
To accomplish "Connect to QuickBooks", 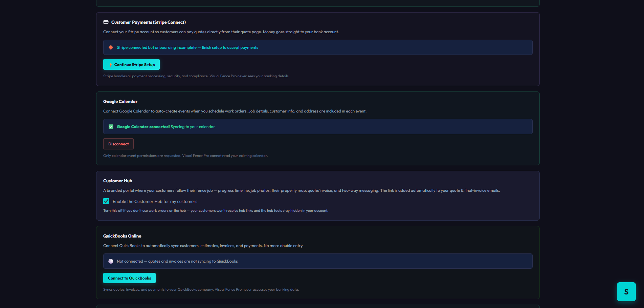I will click(x=129, y=278).
